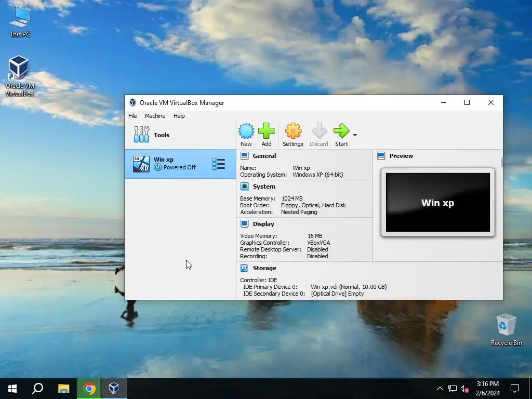Viewport: 532px width, 399px height.
Task: Open the taskbar clock and date
Action: (x=487, y=389)
